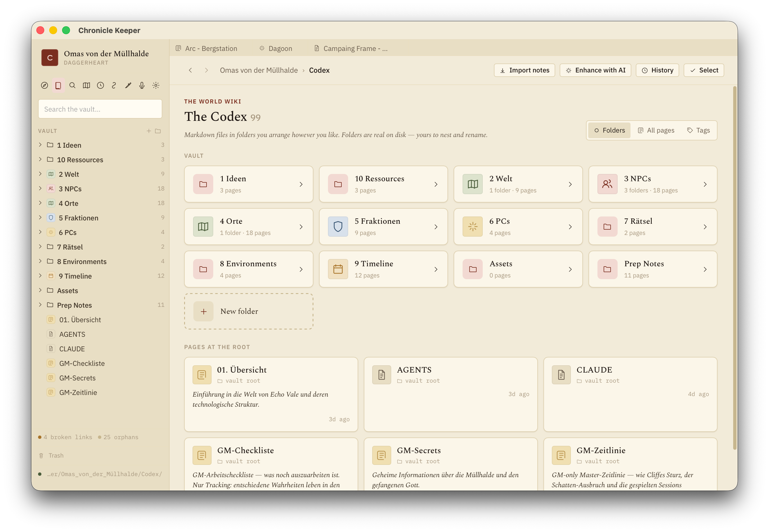This screenshot has width=769, height=532.
Task: Click the 5 Fraktionen card shield icon
Action: (338, 227)
